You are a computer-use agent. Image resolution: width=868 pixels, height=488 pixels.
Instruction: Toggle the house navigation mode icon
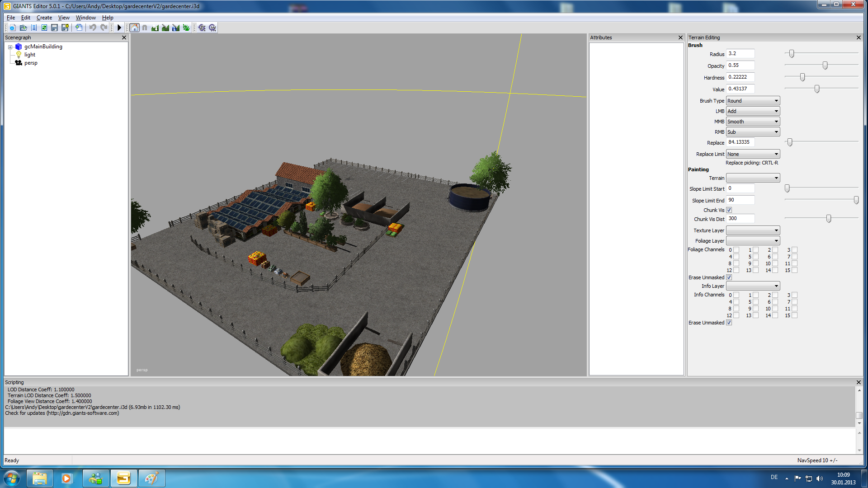(x=134, y=28)
